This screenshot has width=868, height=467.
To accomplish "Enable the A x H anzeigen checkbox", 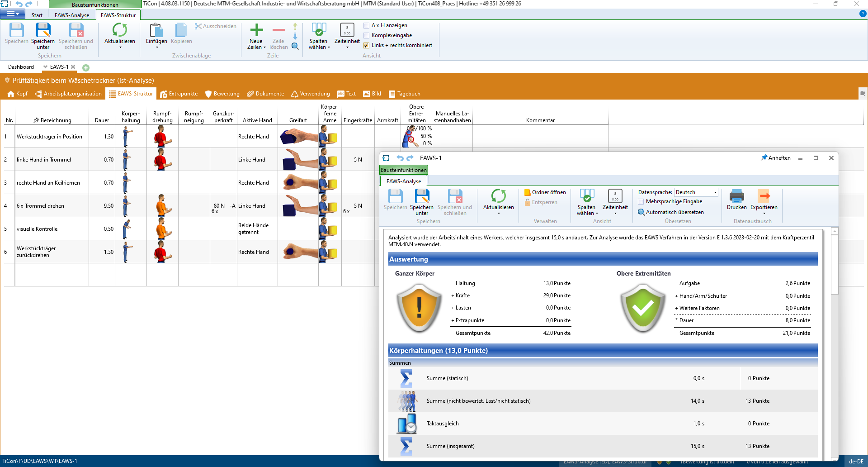I will (x=367, y=26).
